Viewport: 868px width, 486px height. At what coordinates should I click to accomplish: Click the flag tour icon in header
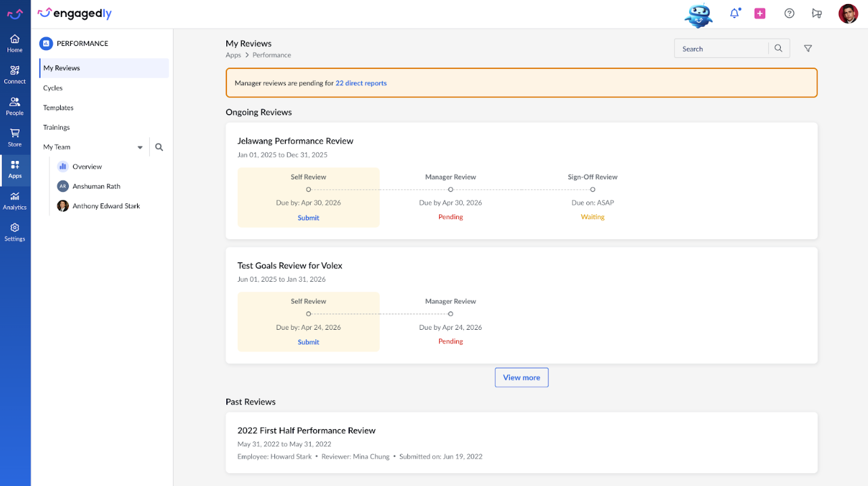tap(817, 14)
